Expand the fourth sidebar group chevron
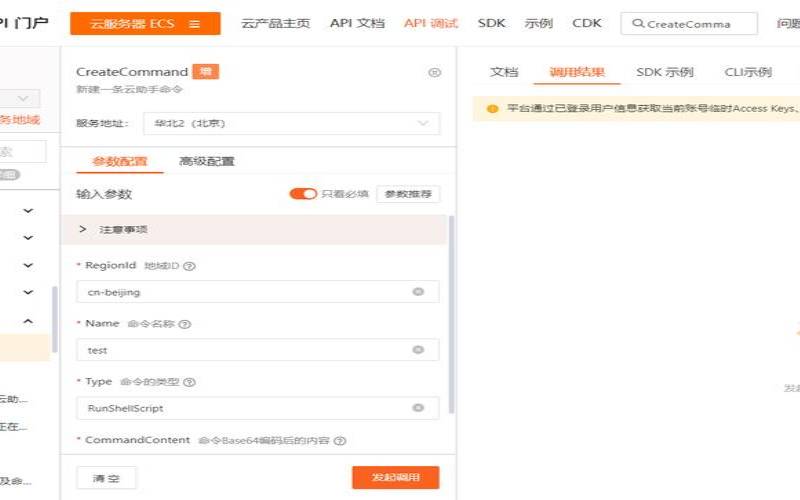Screen dimensions: 800x500 pos(28,292)
